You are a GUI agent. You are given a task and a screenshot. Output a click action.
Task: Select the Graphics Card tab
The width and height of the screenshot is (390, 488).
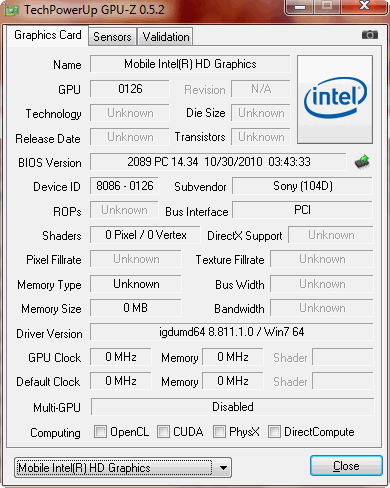tap(48, 35)
